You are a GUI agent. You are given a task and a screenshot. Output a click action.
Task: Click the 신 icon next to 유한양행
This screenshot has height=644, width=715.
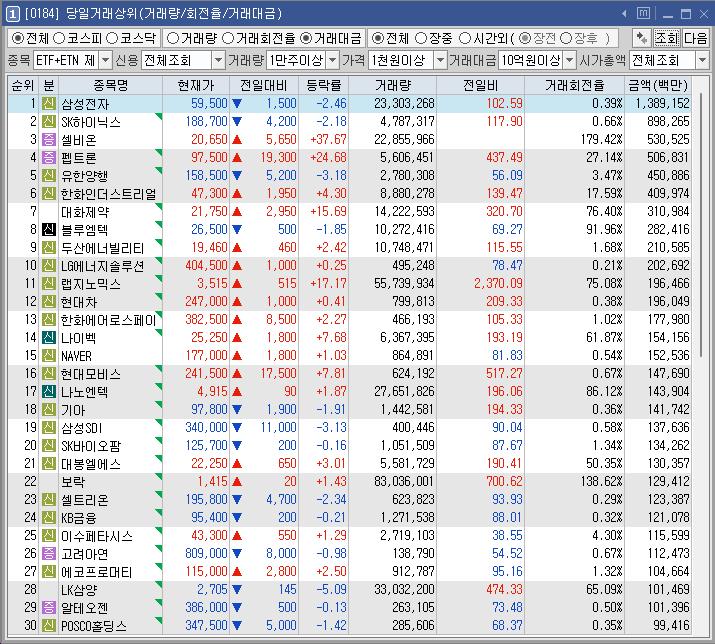[49, 176]
